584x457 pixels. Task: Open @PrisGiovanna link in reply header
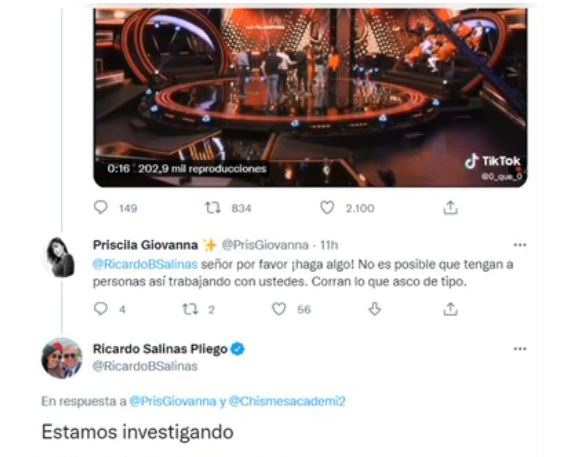tap(173, 401)
